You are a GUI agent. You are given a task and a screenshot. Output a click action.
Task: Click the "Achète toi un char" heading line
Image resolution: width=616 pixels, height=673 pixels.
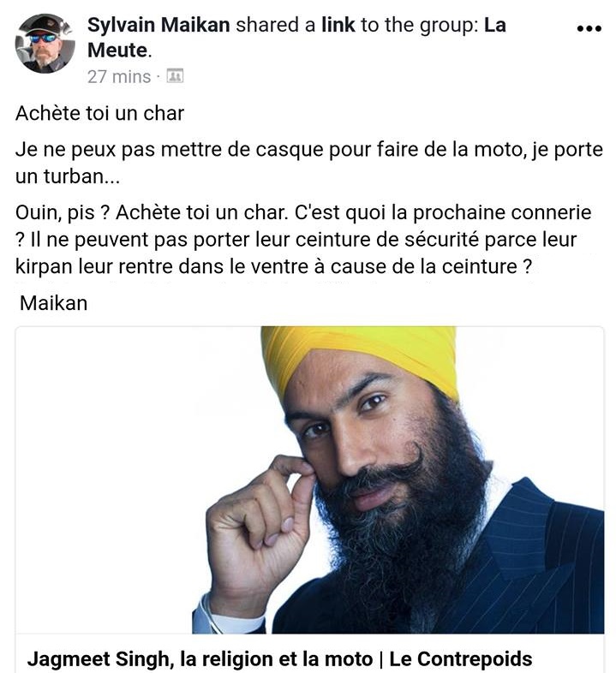point(99,114)
